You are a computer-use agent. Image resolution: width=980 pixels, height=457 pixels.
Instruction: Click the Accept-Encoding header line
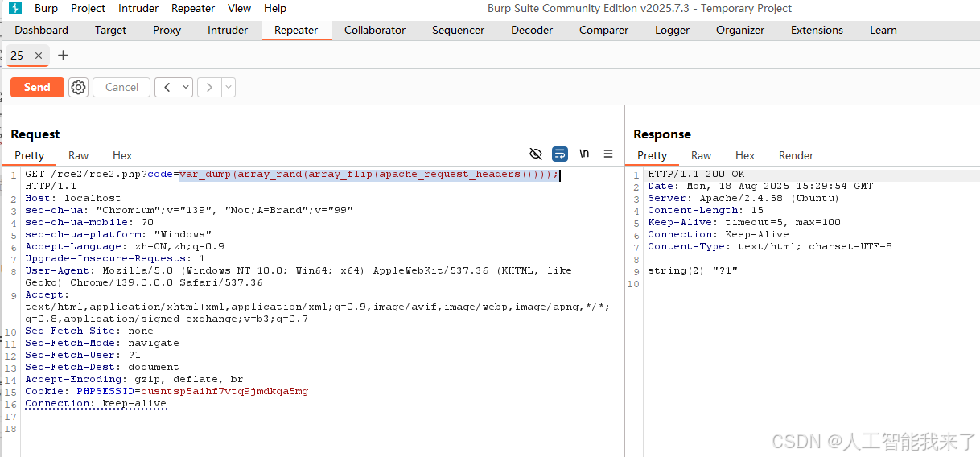(x=134, y=379)
